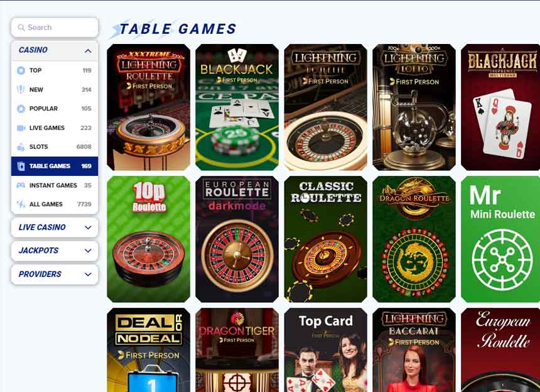540x392 pixels.
Task: Collapse the Casino section chevron
Action: 88,51
